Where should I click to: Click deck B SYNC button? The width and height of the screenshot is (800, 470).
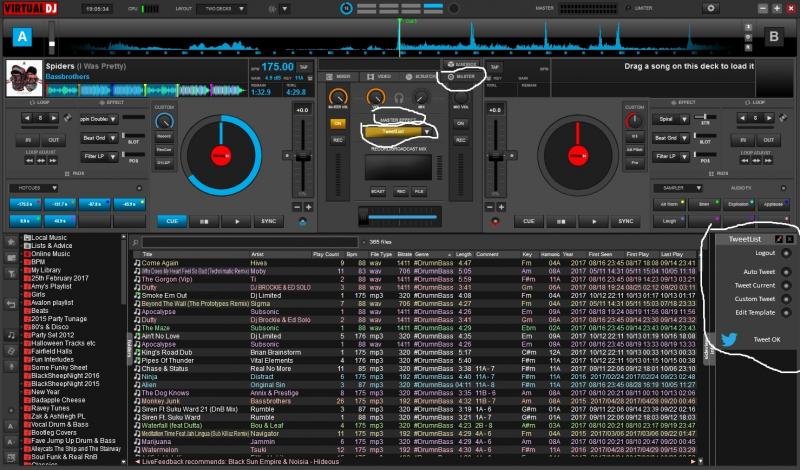(x=626, y=221)
